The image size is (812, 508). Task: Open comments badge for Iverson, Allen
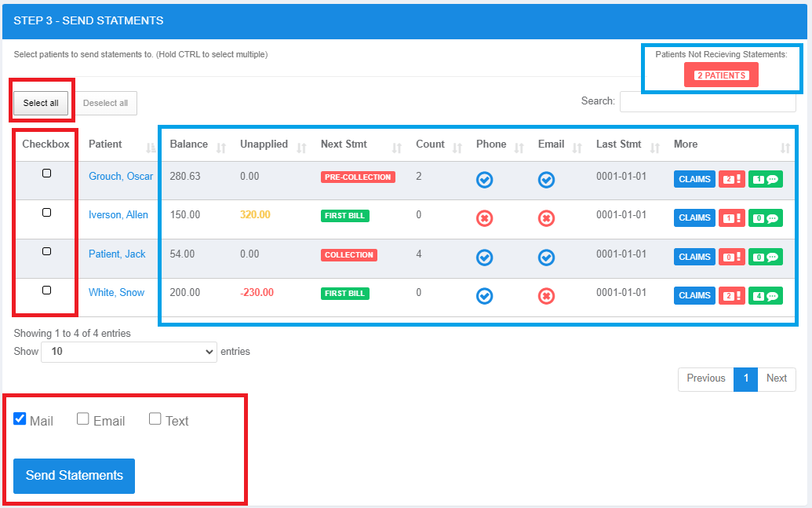tap(766, 217)
